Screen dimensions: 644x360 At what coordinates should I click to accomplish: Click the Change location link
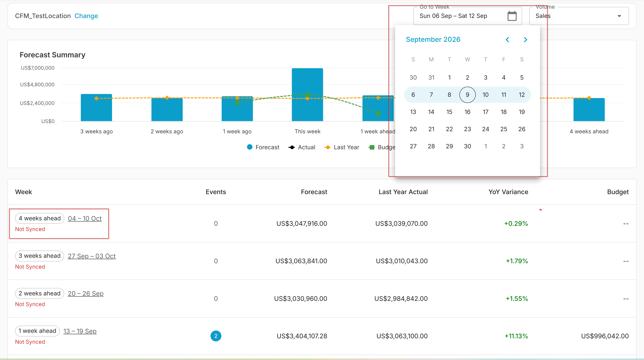86,16
